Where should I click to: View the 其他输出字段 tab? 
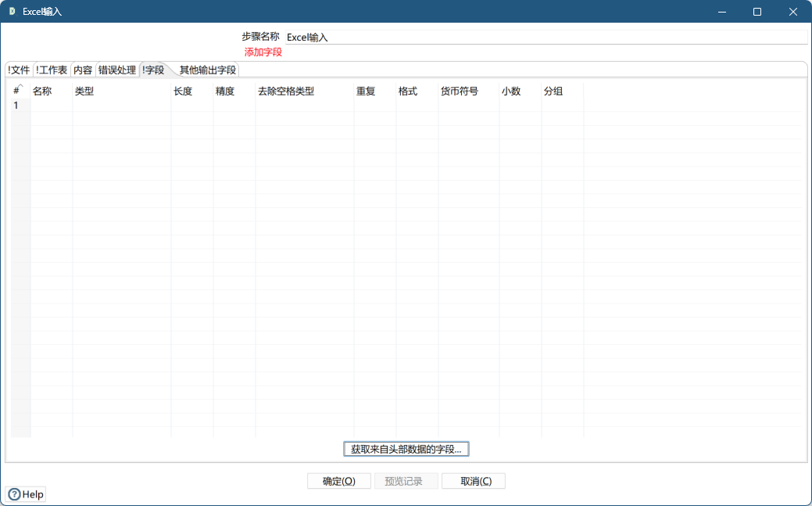[x=208, y=69]
